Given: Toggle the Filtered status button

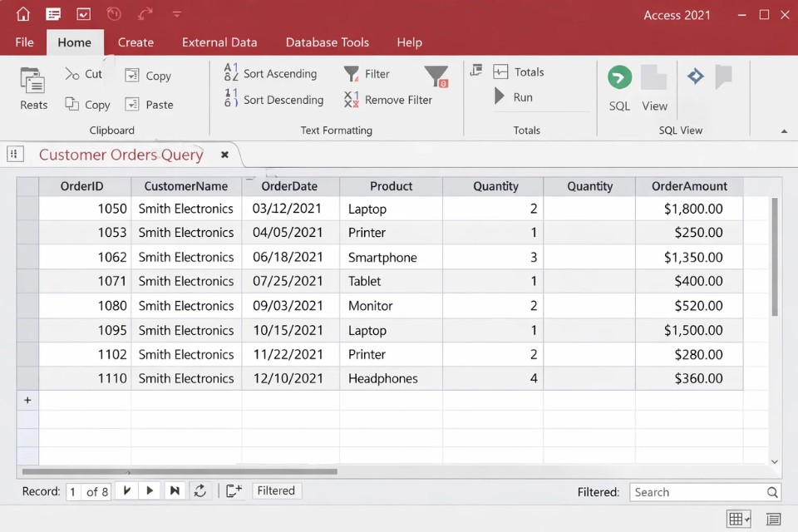Looking at the screenshot, I should [x=276, y=491].
